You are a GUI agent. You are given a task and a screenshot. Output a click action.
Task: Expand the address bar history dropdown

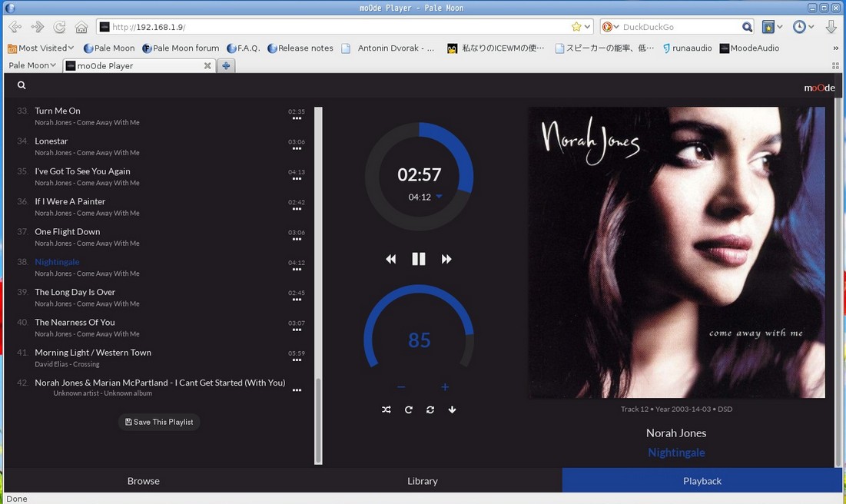point(588,26)
